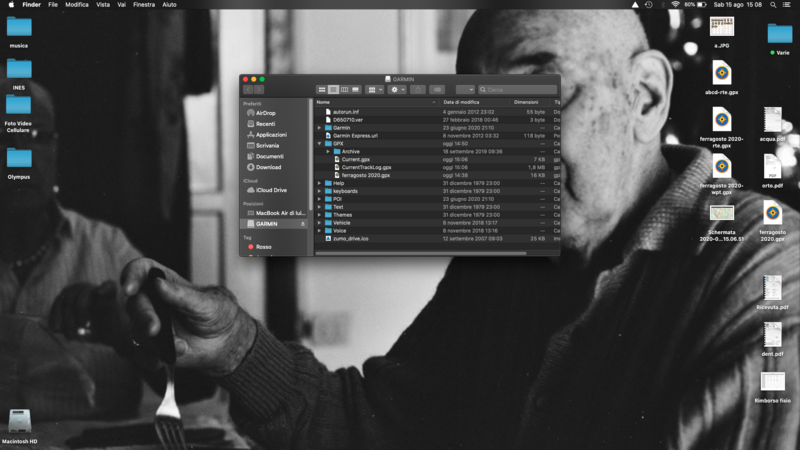The image size is (800, 450).
Task: Open the empty toolbar dropdown beside search
Action: coord(465,90)
